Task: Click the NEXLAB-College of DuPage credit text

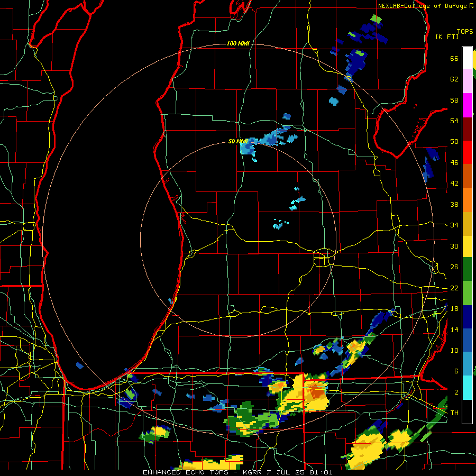Action: coord(425,6)
